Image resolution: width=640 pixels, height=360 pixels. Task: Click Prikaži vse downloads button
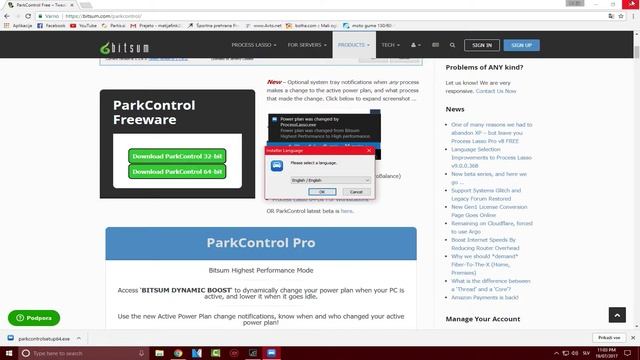click(x=609, y=338)
